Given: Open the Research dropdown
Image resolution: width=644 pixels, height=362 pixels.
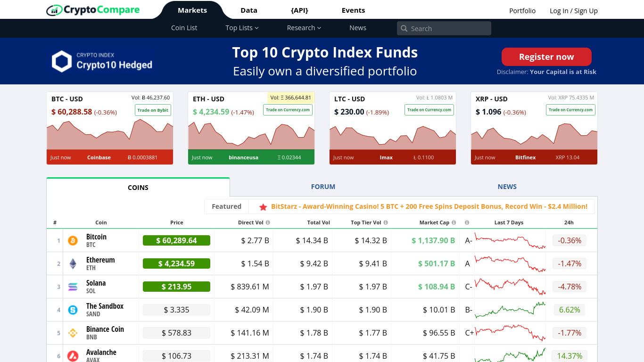Looking at the screenshot, I should [x=304, y=28].
